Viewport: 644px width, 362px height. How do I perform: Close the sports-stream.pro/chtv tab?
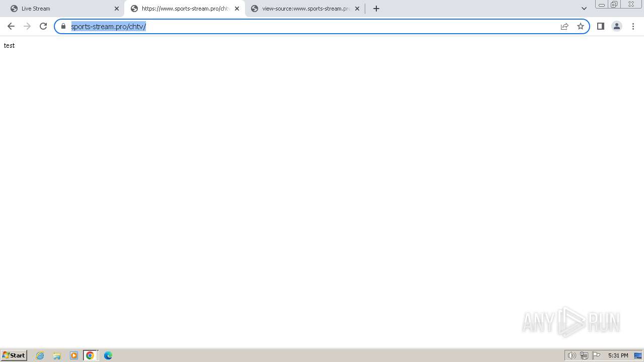(237, 9)
